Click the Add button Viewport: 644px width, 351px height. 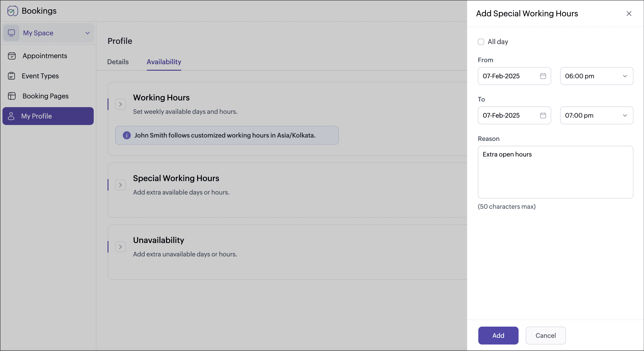coord(498,336)
